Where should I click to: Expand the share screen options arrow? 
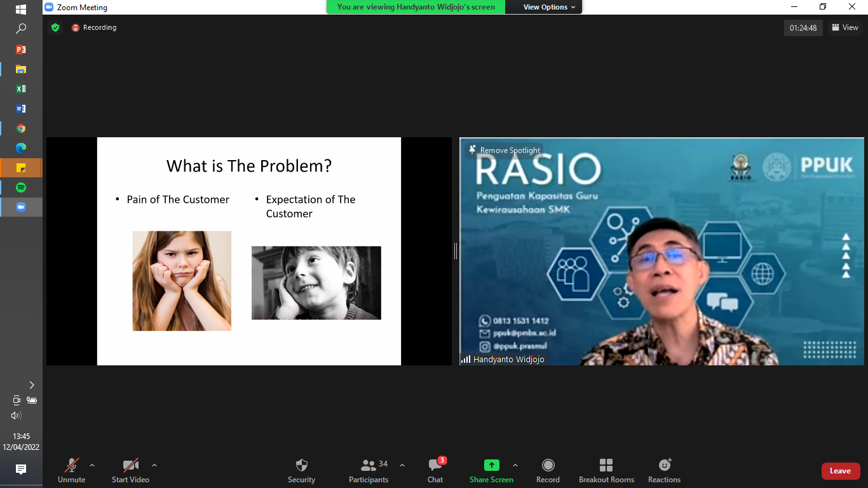tap(515, 465)
